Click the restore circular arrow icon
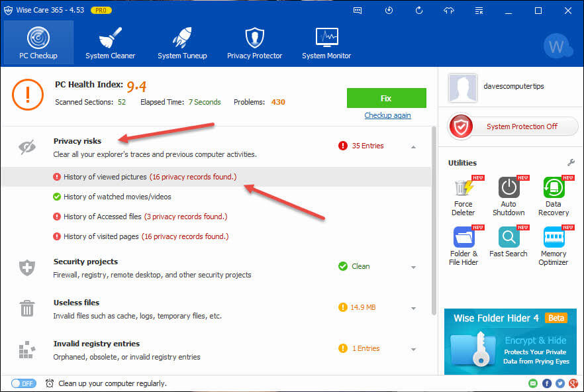The width and height of the screenshot is (584, 392). point(419,11)
